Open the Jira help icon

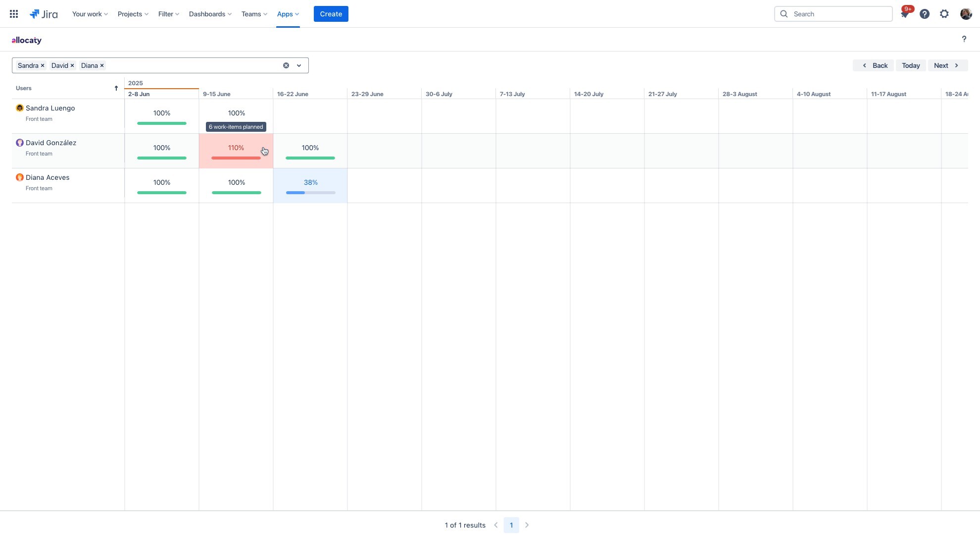click(924, 13)
